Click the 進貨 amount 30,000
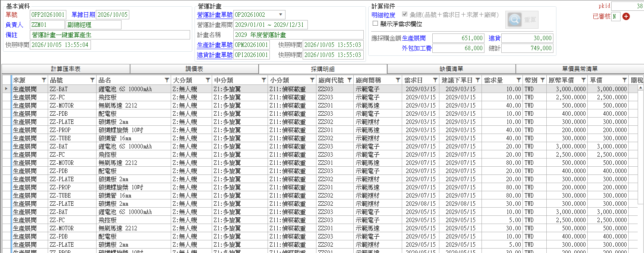Viewport: 644px width, 253px height. [x=527, y=38]
